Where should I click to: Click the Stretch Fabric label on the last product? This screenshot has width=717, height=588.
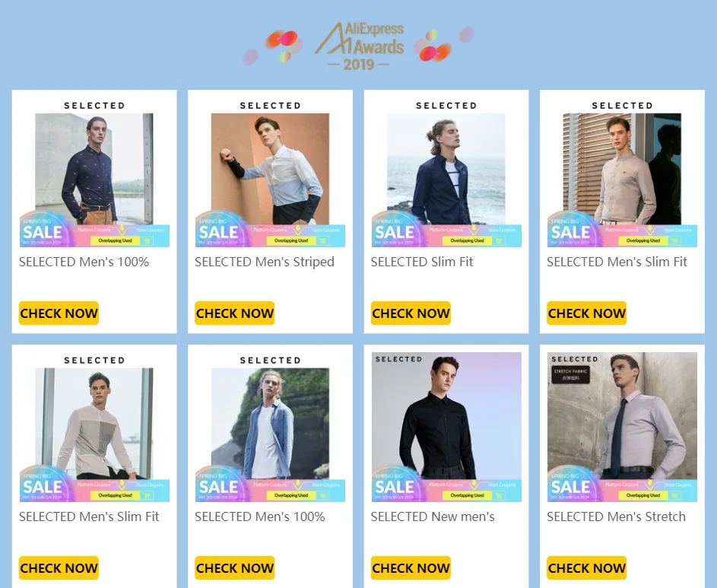570,374
